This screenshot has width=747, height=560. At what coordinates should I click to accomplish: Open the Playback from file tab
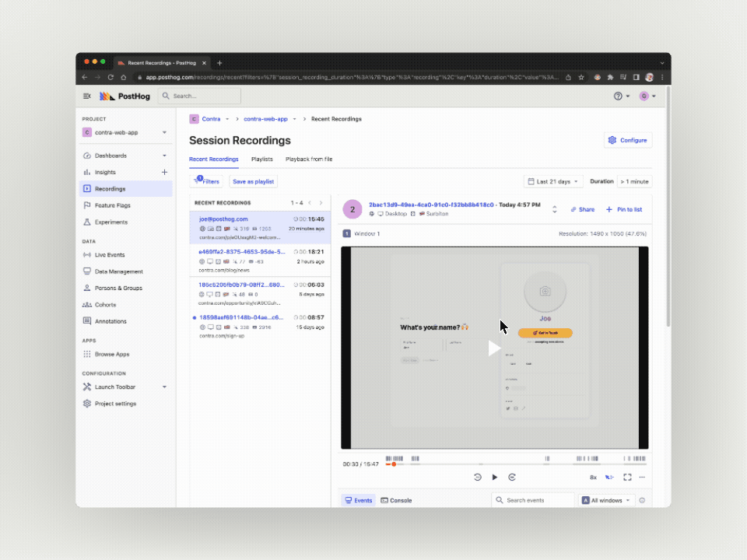309,159
